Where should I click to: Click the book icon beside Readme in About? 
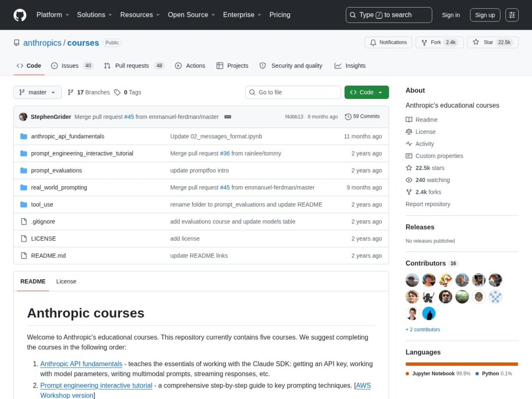tap(409, 120)
